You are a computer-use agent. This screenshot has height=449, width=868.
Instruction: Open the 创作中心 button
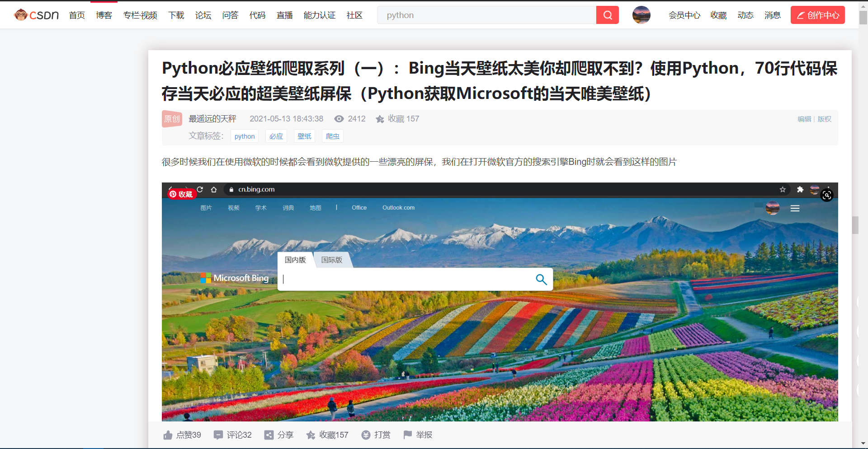(817, 15)
